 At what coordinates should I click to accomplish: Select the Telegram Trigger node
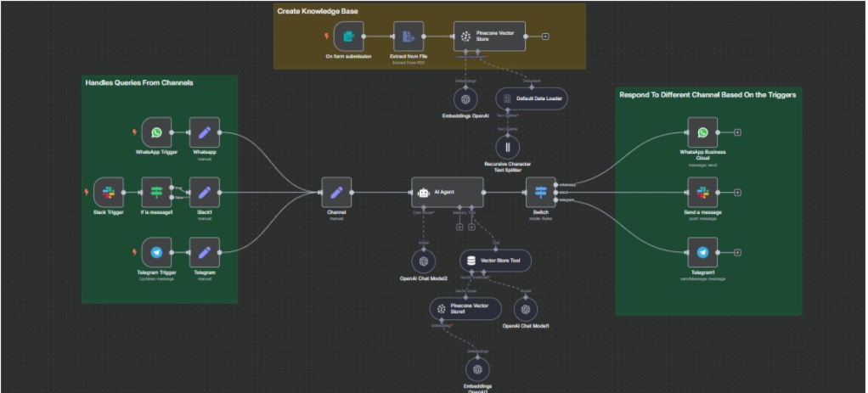coord(156,252)
